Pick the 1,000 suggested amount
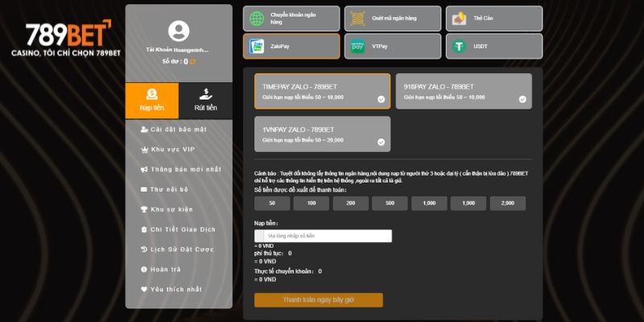 pos(429,204)
